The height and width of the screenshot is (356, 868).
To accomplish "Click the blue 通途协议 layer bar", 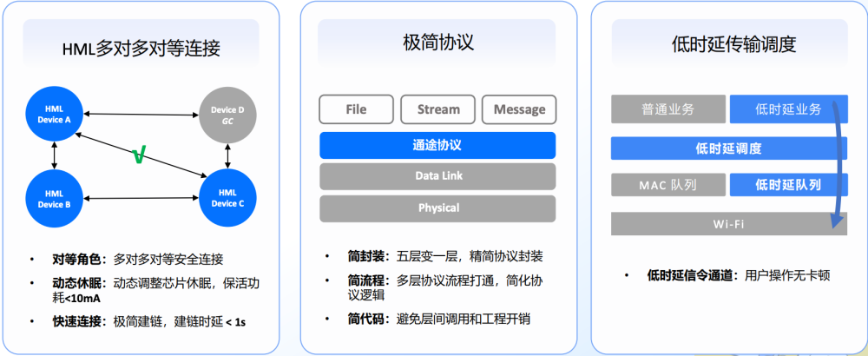I will click(437, 146).
